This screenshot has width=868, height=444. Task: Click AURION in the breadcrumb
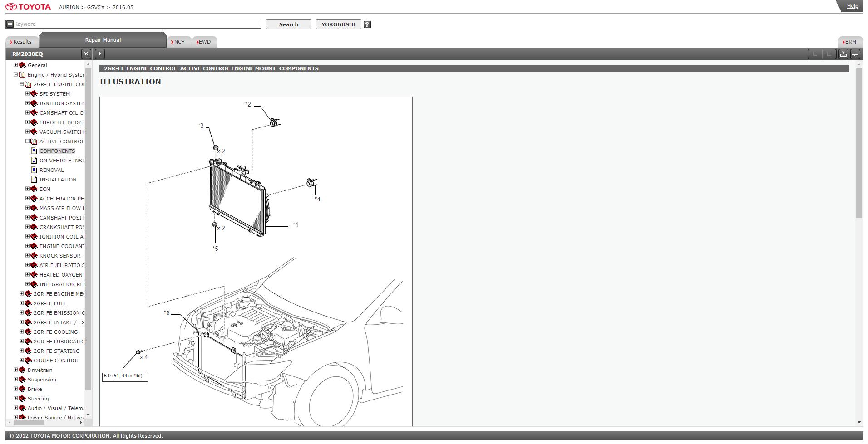coord(69,7)
